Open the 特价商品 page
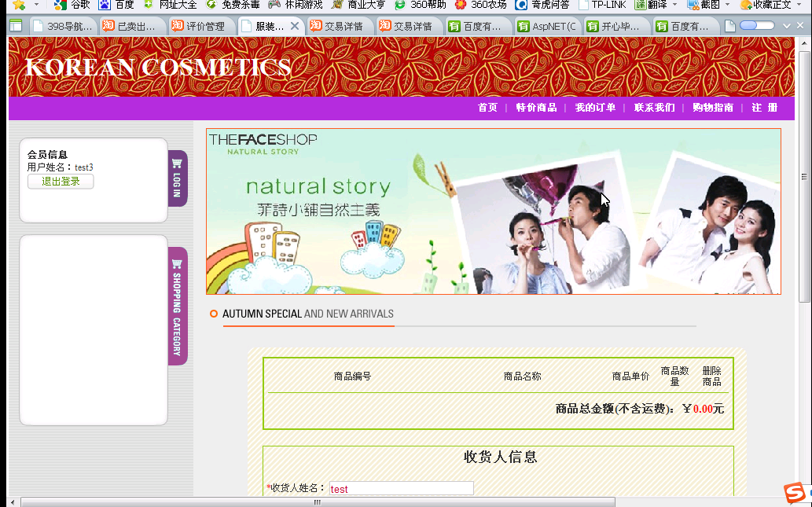 tap(536, 107)
